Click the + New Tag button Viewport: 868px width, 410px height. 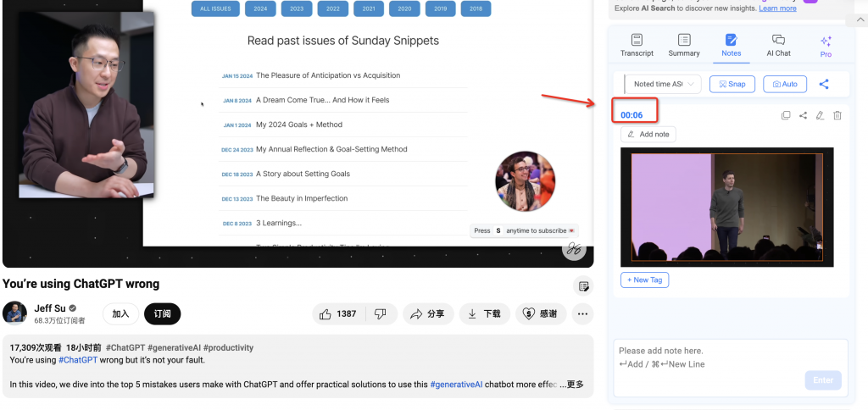644,280
